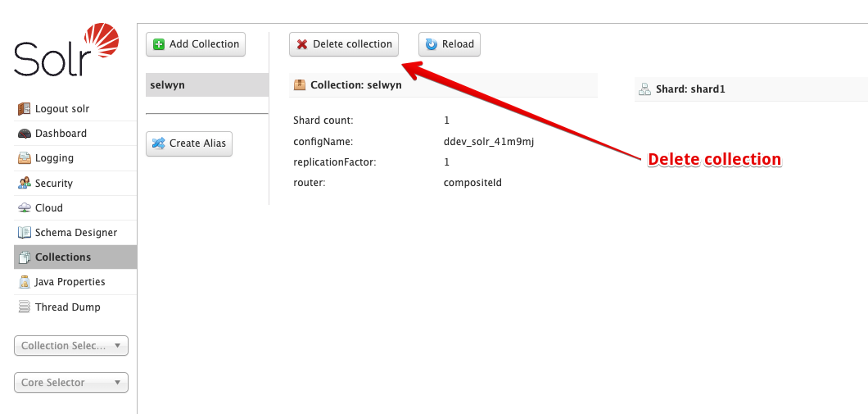This screenshot has width=868, height=414.
Task: Click the collection box icon beside selwyn
Action: (300, 85)
